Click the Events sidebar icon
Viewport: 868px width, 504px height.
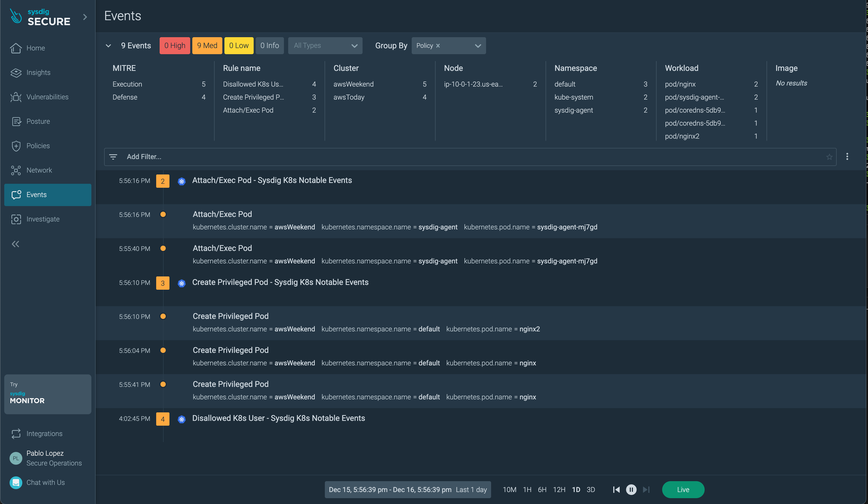16,195
